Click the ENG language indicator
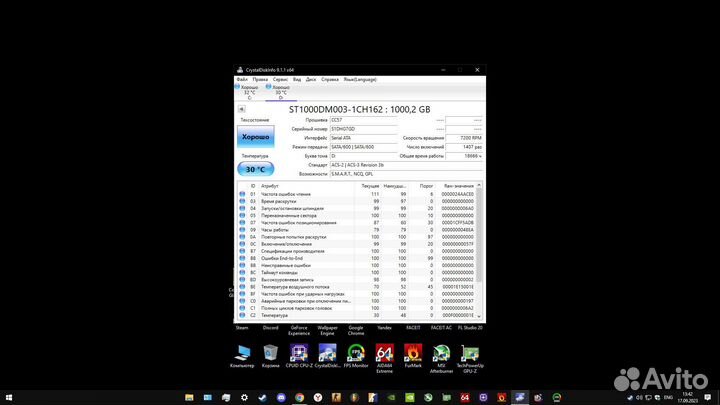Viewport: 720px width, 405px height. coord(668,398)
